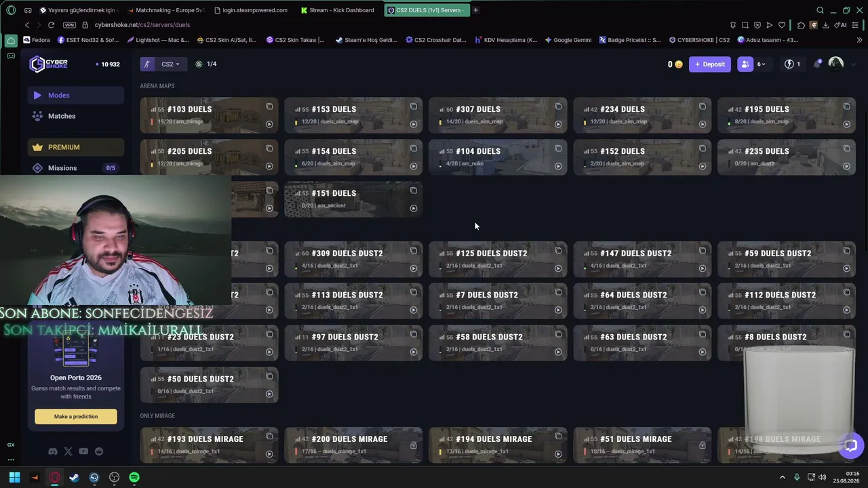Copy address of #151 DUELS server
The width and height of the screenshot is (868, 488).
coord(414,190)
